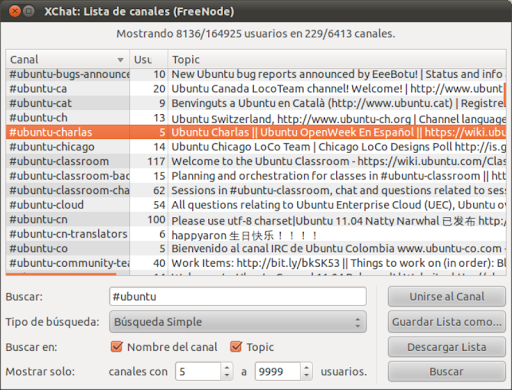This screenshot has width=512, height=390.
Task: Sort by the Topic column header
Action: (x=337, y=59)
